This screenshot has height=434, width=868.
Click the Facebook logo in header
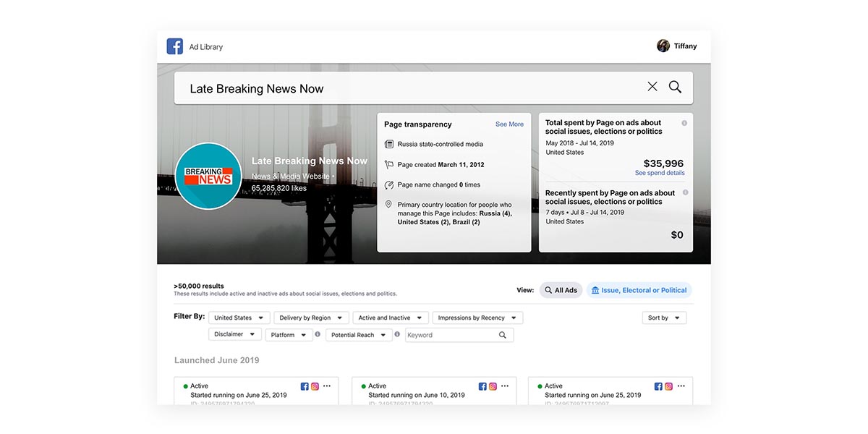tap(174, 46)
